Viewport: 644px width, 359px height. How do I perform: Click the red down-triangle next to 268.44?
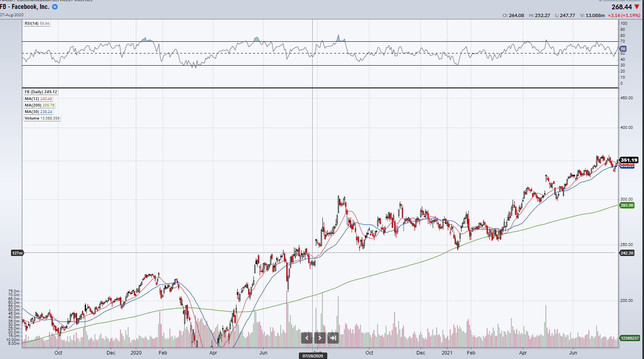[637, 7]
